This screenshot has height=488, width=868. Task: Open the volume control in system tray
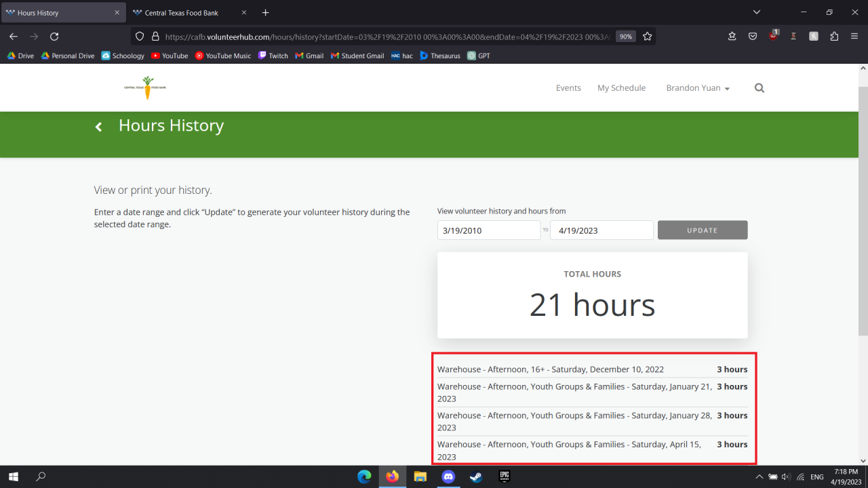click(787, 476)
